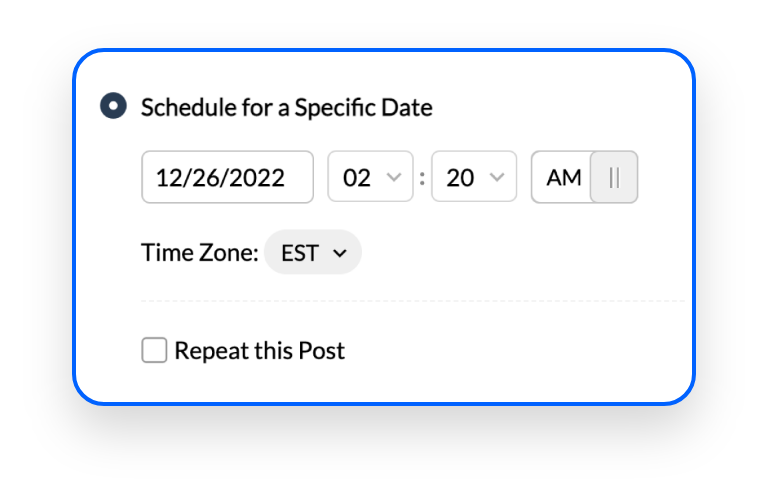Open the hour dropdown showing 02

(370, 177)
